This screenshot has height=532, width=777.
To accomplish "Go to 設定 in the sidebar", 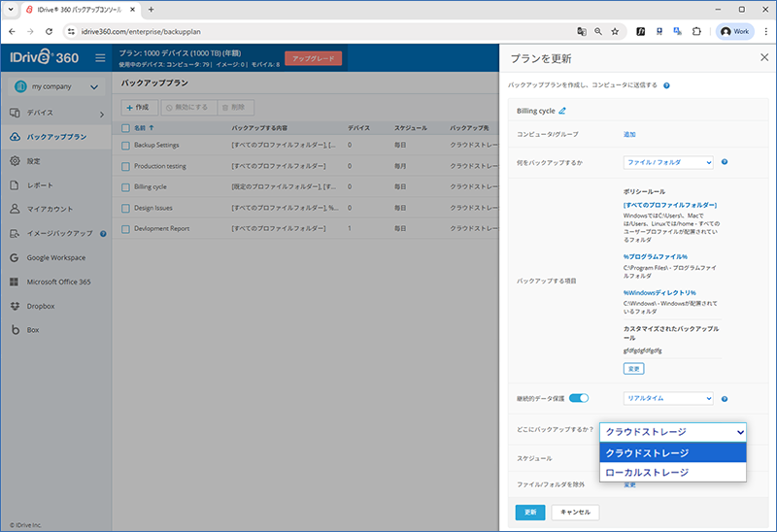I will [x=34, y=160].
